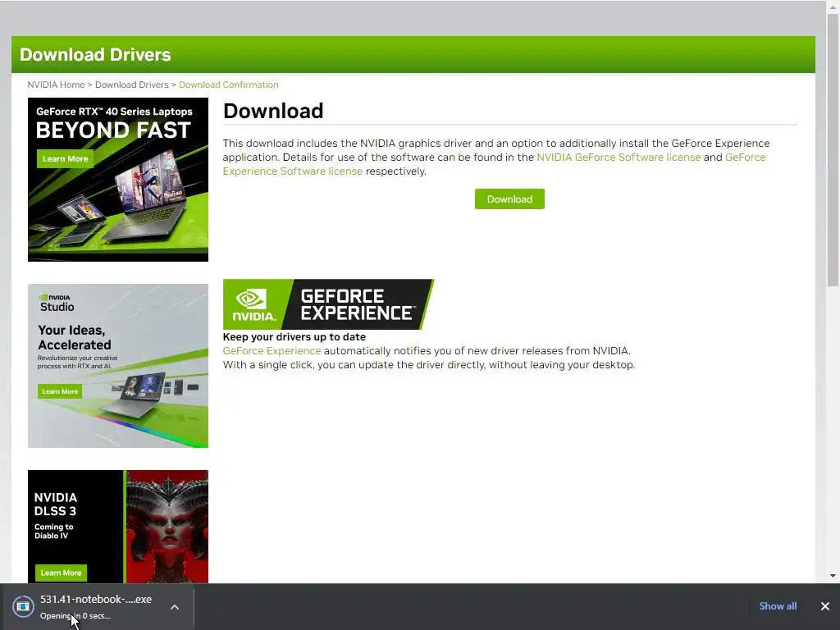Image resolution: width=840 pixels, height=630 pixels.
Task: Click Learn More on RTX 40 Laptops ad
Action: click(66, 158)
